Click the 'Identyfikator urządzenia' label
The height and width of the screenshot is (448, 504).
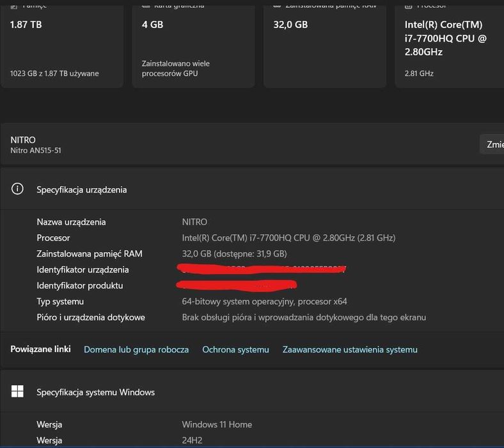coord(83,269)
